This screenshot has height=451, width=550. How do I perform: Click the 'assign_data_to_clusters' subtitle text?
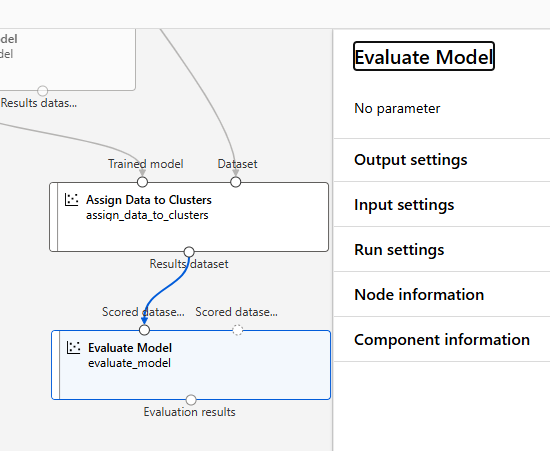click(x=147, y=215)
